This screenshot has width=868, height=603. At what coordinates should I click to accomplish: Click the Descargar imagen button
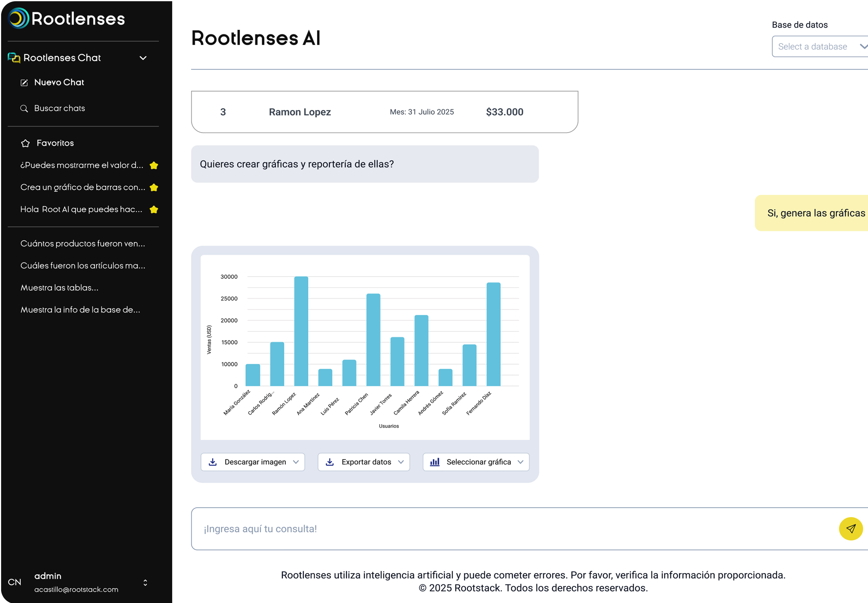pos(252,462)
